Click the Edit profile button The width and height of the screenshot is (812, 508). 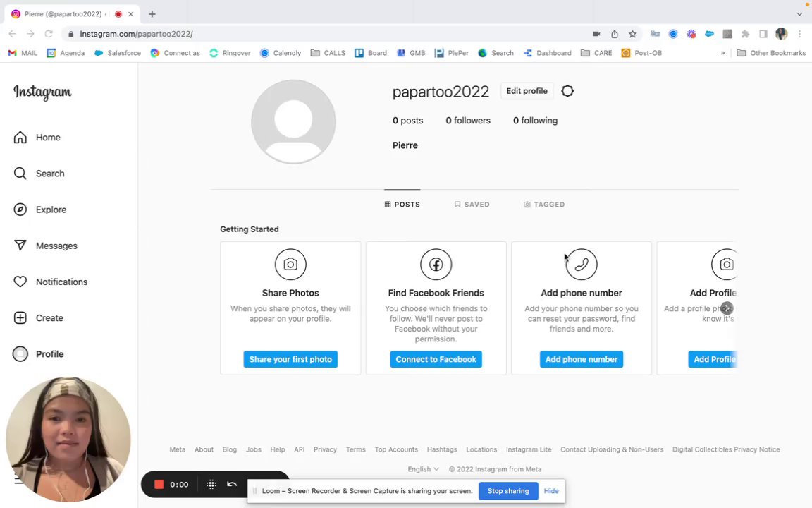coord(527,91)
